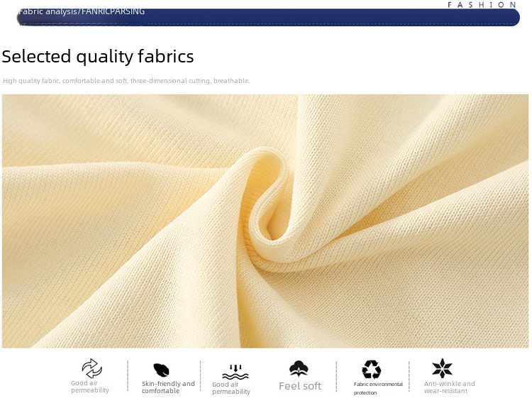Click the wavy water permeability icon
The width and height of the screenshot is (532, 408).
click(x=235, y=372)
